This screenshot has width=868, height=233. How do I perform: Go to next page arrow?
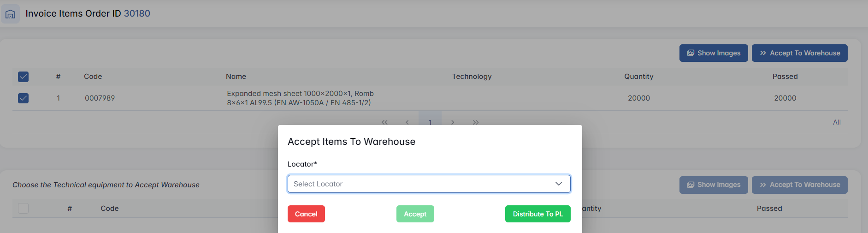click(453, 122)
